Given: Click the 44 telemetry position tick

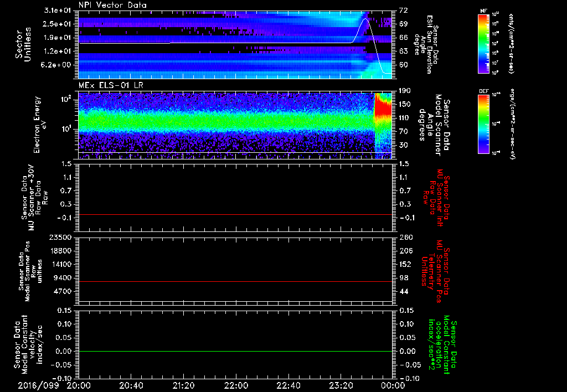Looking at the screenshot, I should point(404,291).
